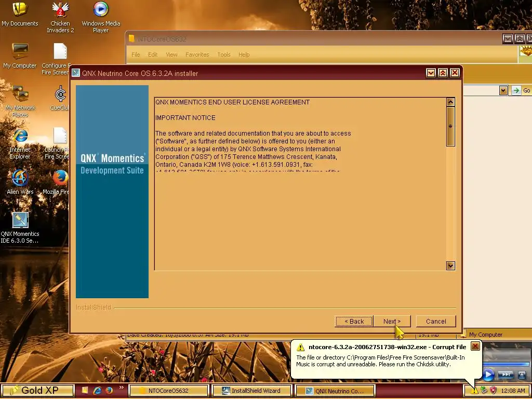
Task: Cancel the QNX Neutrino installer
Action: pyautogui.click(x=436, y=321)
